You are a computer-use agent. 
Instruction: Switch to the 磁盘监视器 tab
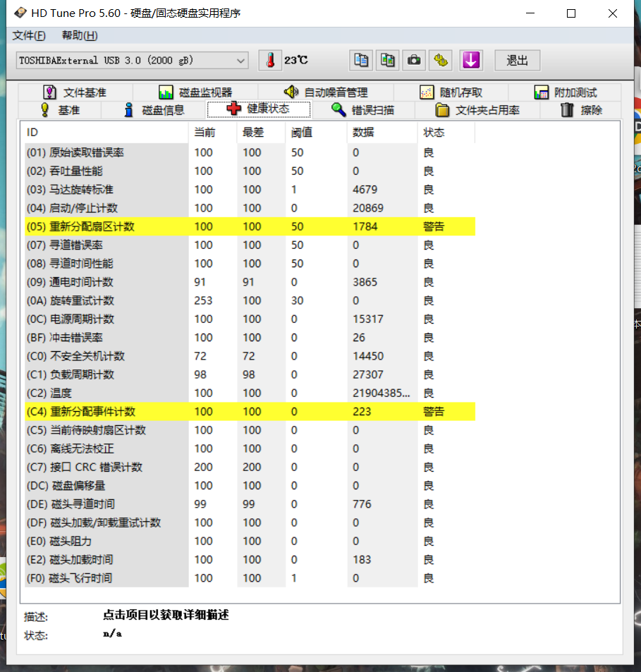[195, 92]
